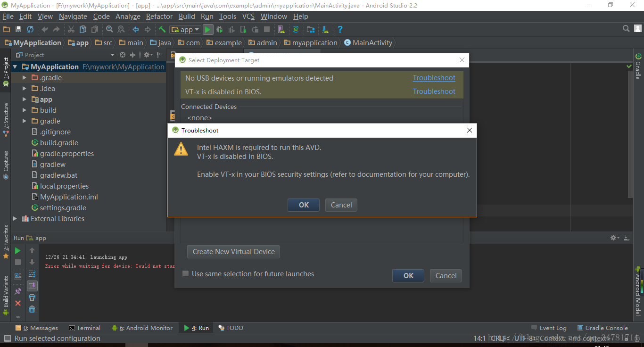Open the Event Log in status bar
This screenshot has height=347, width=644.
pos(549,328)
